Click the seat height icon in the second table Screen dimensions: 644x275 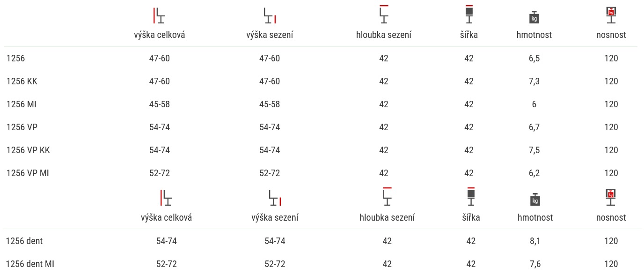[x=275, y=198]
